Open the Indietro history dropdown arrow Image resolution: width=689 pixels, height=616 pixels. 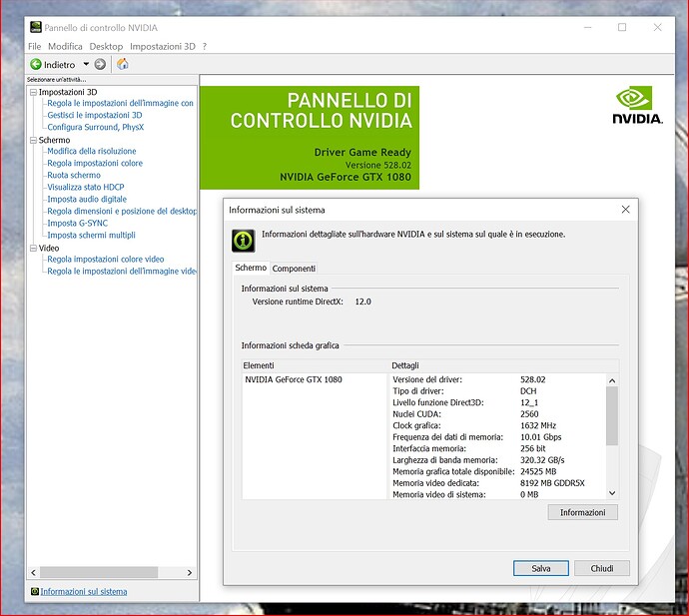tap(86, 64)
